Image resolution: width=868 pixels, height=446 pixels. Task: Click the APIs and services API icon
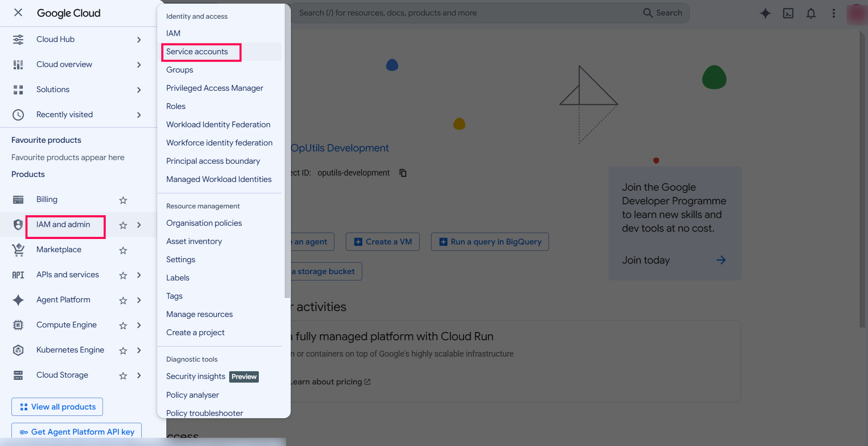point(18,275)
